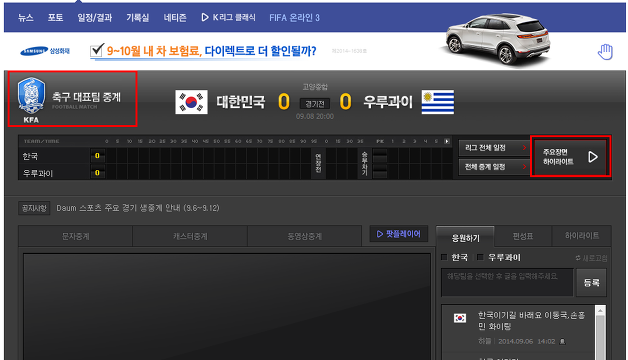Go to 일정/결과 section

[x=95, y=18]
